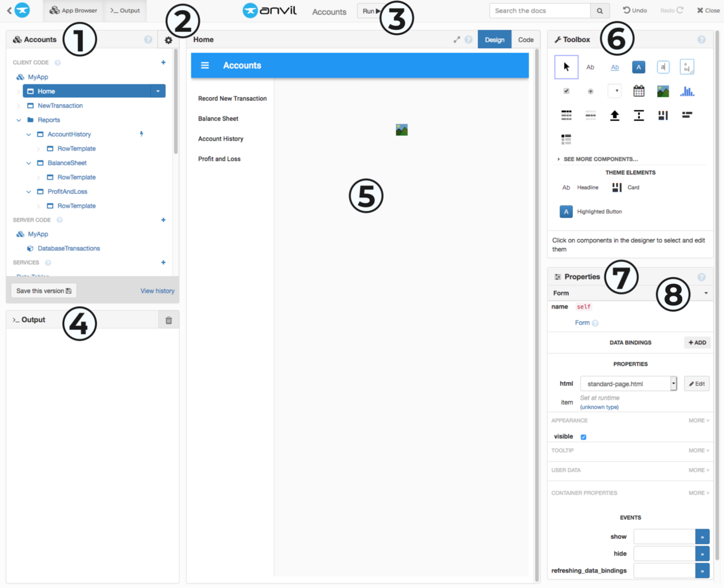
Task: Open Home form settings with the gear icon
Action: 168,39
